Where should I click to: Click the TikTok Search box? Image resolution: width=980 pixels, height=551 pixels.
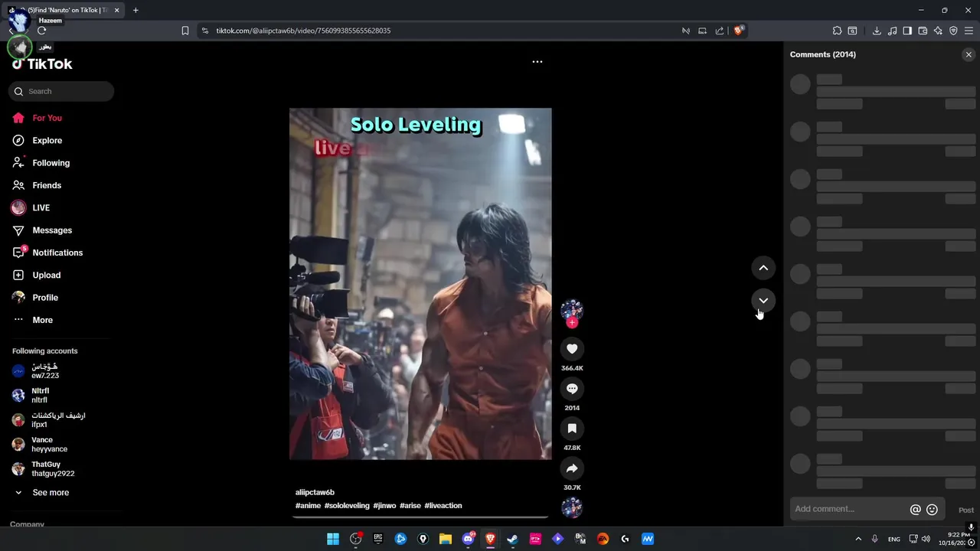(61, 91)
